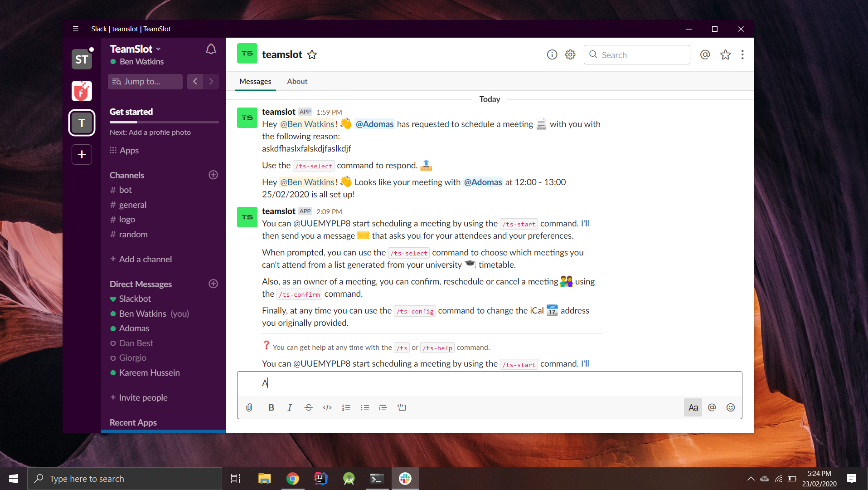868x490 pixels.
Task: Open the hamburger menu in Slack title bar
Action: coord(76,29)
